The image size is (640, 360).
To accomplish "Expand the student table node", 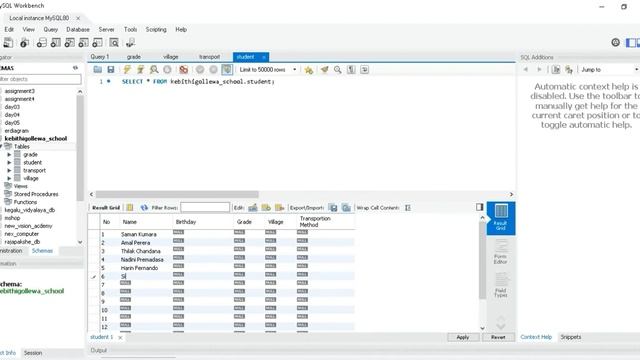I will (9, 162).
